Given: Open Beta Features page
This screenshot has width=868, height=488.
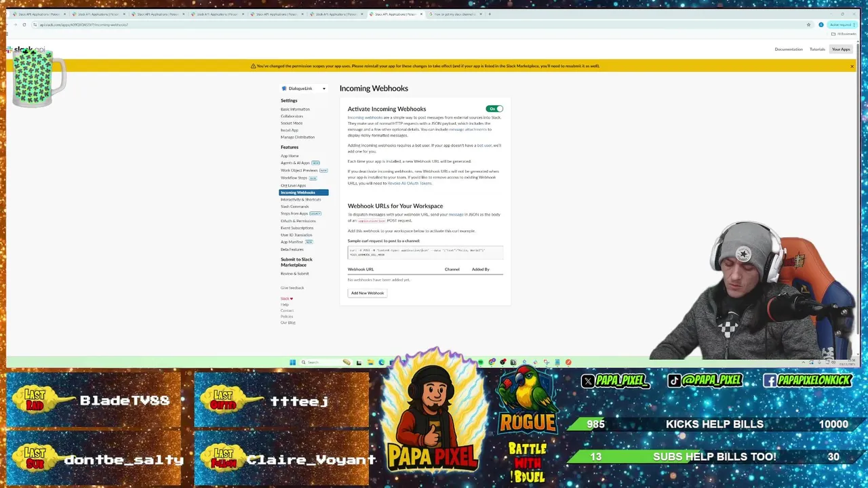Looking at the screenshot, I should (x=292, y=249).
